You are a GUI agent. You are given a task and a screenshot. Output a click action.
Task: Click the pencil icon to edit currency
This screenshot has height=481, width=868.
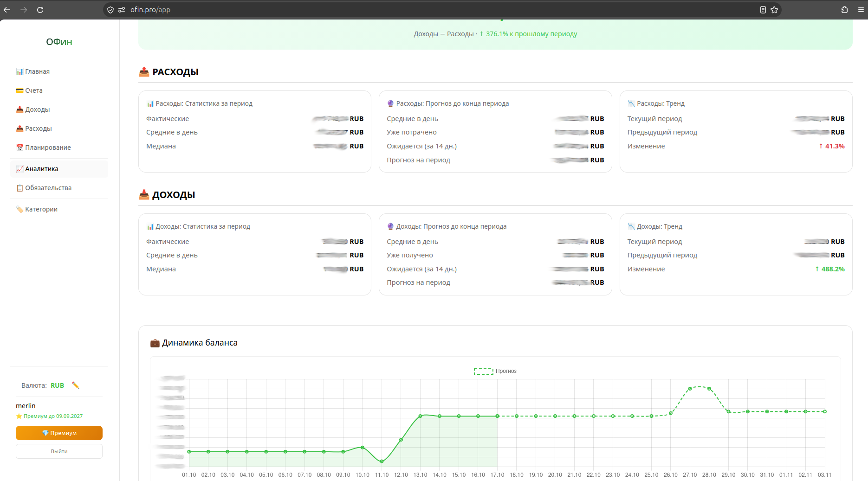[75, 385]
